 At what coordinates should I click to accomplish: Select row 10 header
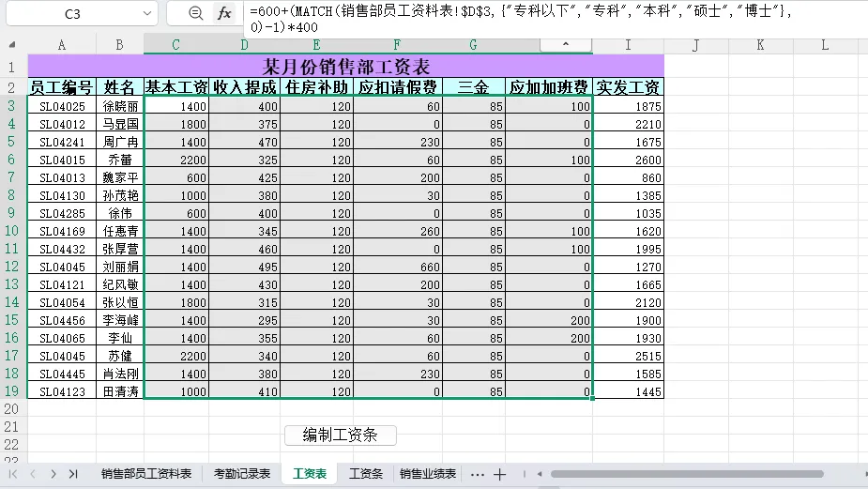click(x=12, y=230)
